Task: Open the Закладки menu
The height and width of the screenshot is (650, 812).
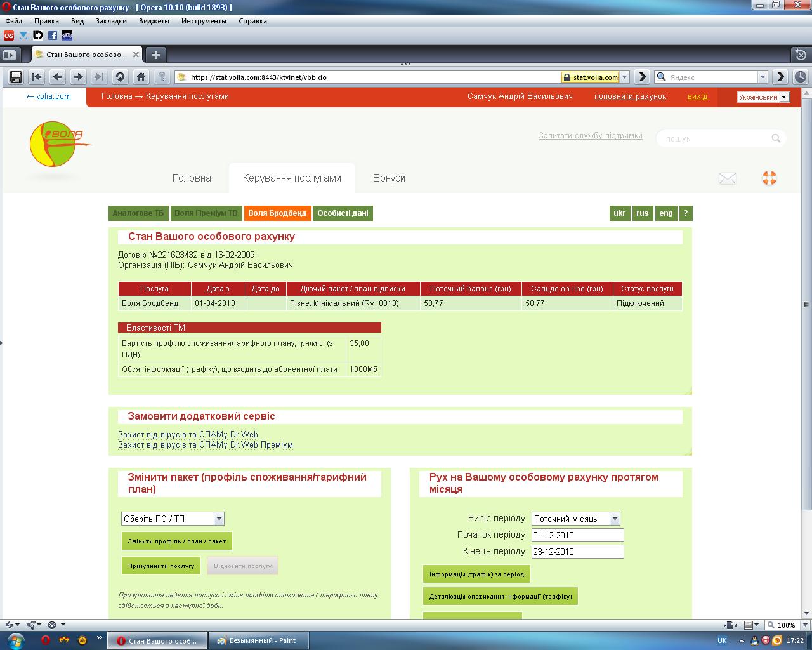Action: pyautogui.click(x=111, y=21)
